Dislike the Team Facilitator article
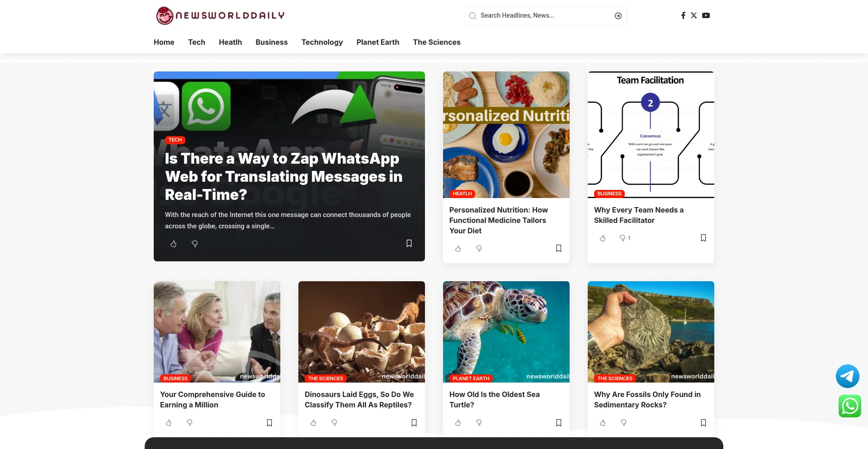Viewport: 868px width, 449px height. (623, 238)
